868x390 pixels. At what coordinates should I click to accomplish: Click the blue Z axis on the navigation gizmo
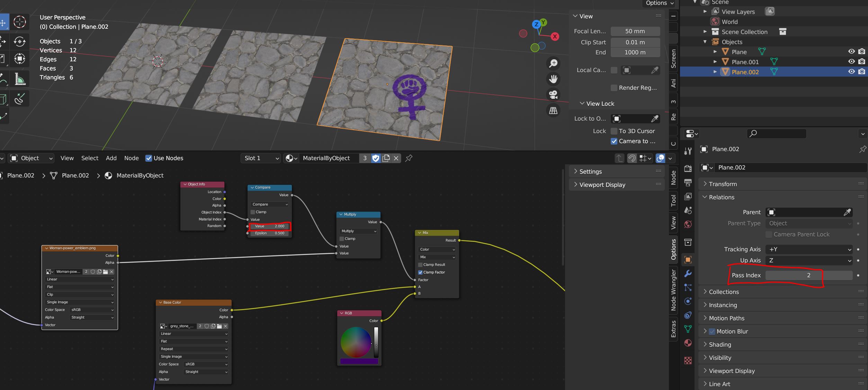coord(536,24)
